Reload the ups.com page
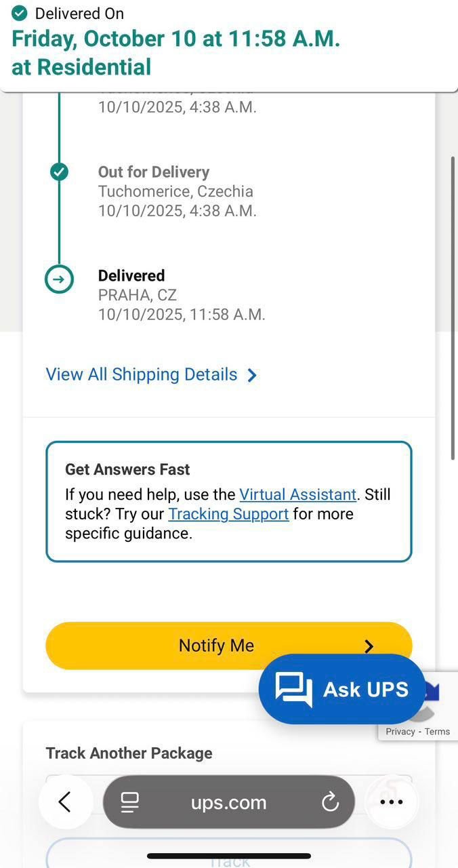458x868 pixels. (330, 802)
